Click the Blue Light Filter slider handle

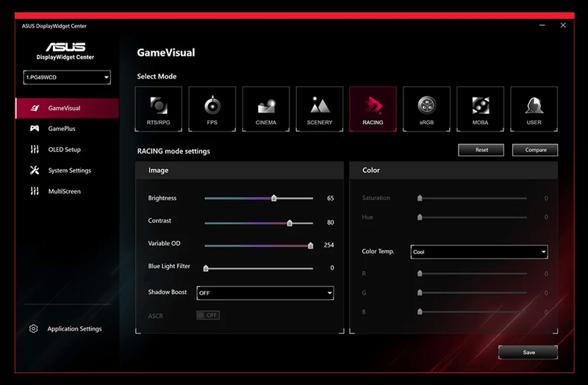206,268
